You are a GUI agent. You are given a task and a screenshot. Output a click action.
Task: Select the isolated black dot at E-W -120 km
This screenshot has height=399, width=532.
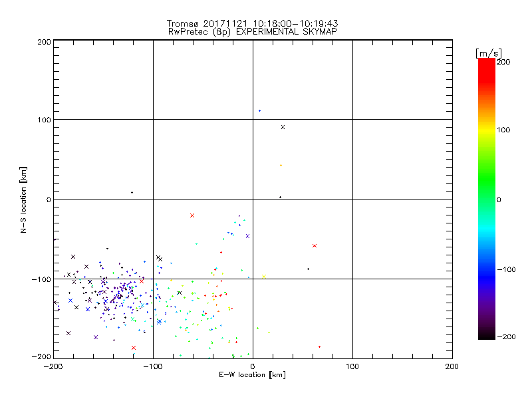tap(132, 192)
